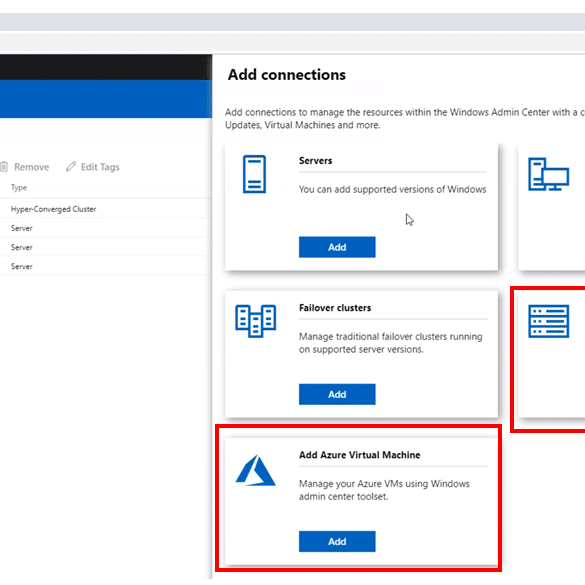Click the Remove trash can icon

(x=4, y=166)
